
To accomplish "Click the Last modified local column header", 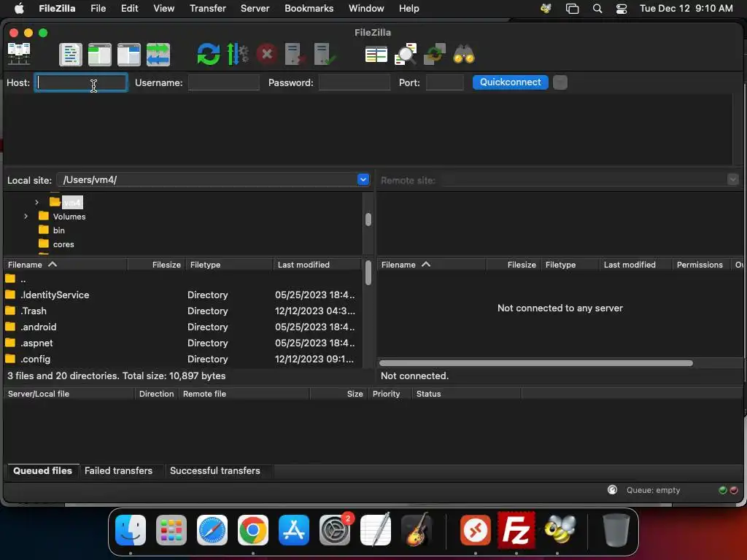I will (x=317, y=265).
